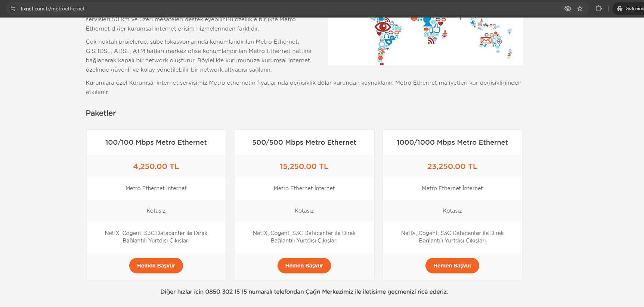
Task: Click the 500/500 Mbps Metro Ethernet heading
Action: 304,142
